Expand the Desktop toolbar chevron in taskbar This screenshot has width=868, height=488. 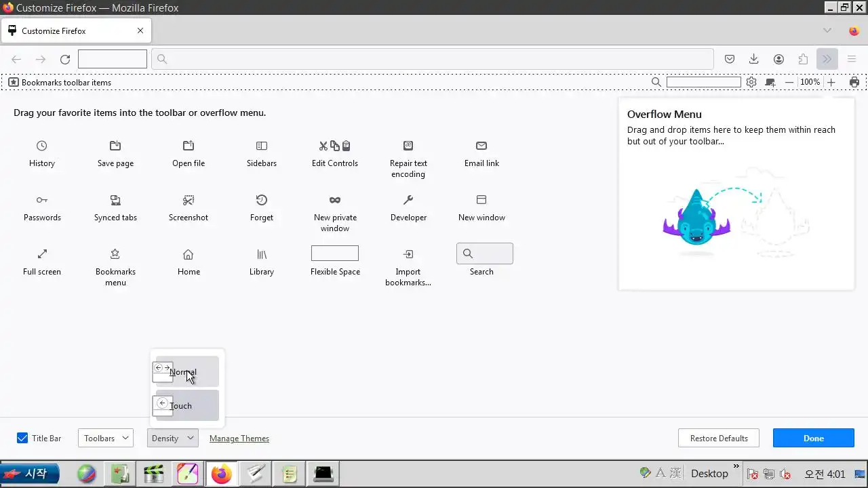(736, 466)
